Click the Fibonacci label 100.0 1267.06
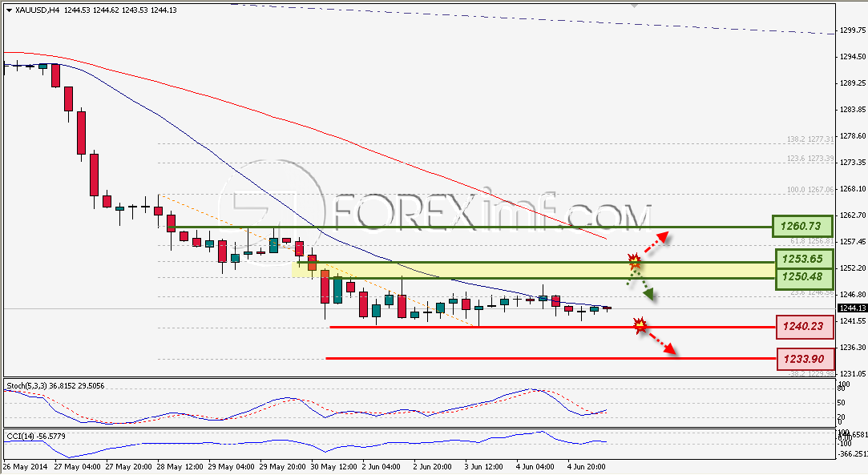Image resolution: width=868 pixels, height=475 pixels. [809, 189]
